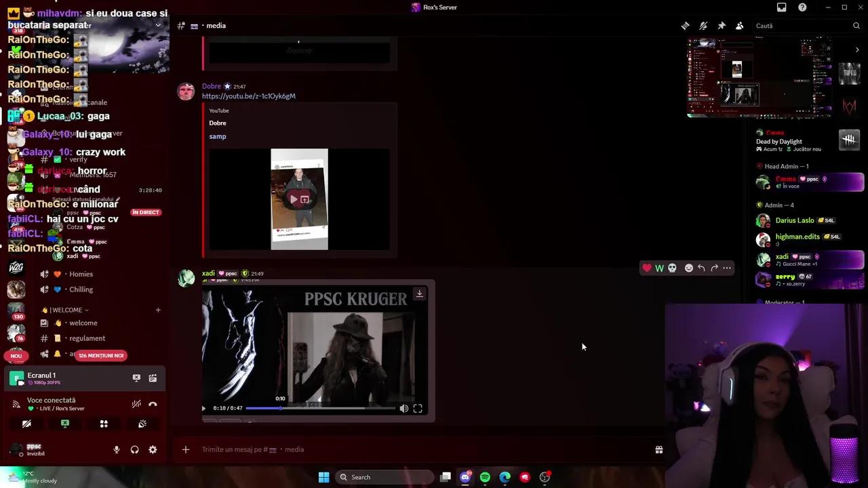
Task: Open the regulament channel
Action: point(87,338)
